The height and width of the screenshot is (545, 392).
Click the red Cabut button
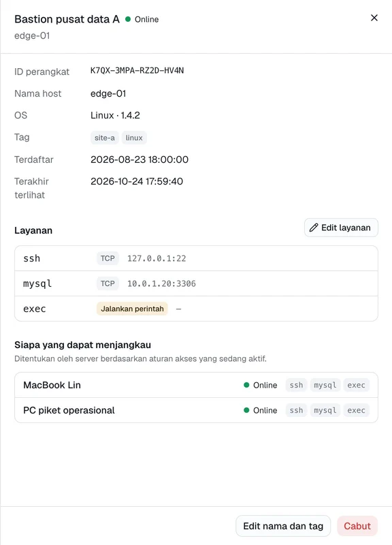[357, 526]
